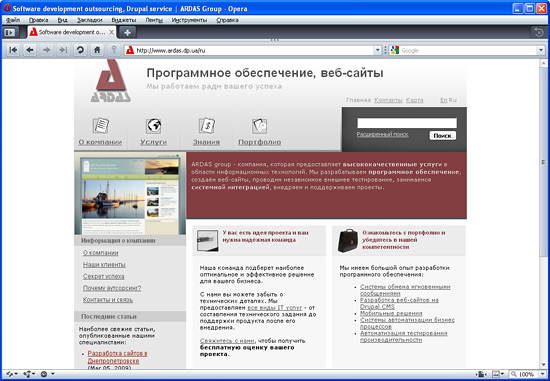Open the home page button
Screen dimensions: 550x381
[x=97, y=50]
